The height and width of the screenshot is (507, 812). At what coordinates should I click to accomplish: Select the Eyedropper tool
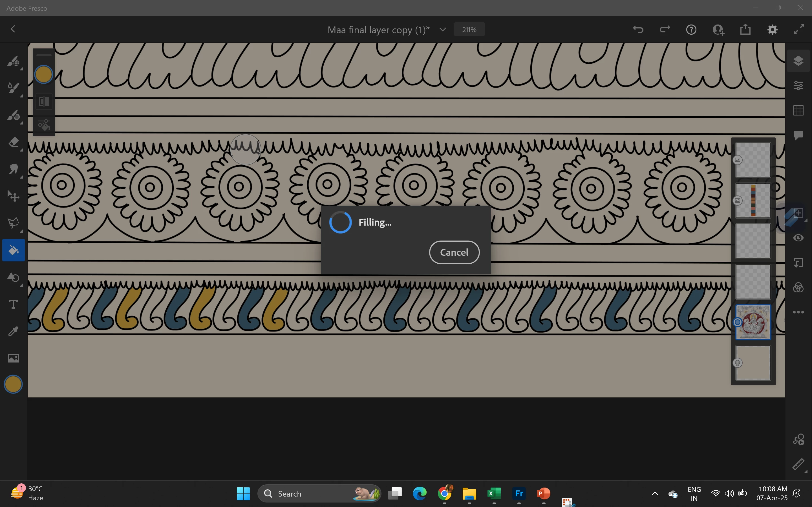tap(14, 331)
